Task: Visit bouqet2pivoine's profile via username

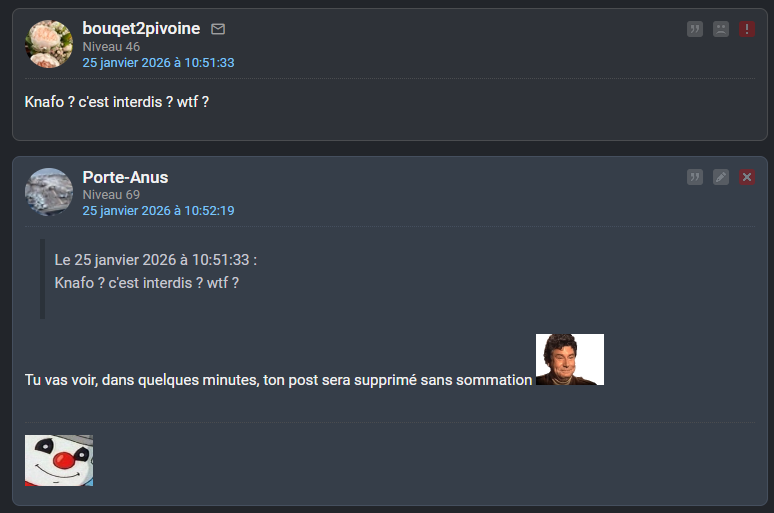Action: [x=141, y=29]
